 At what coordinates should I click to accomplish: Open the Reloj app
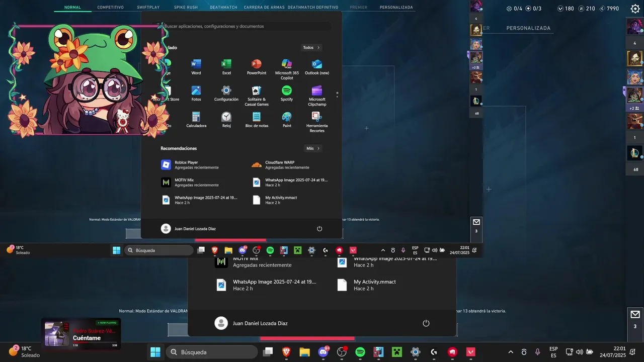coord(226,120)
